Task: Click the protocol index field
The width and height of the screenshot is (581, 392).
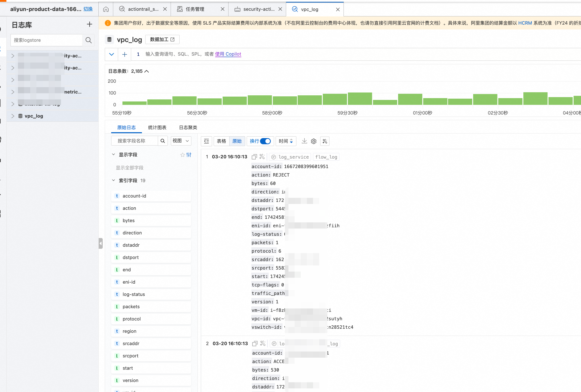Action: coord(151,319)
